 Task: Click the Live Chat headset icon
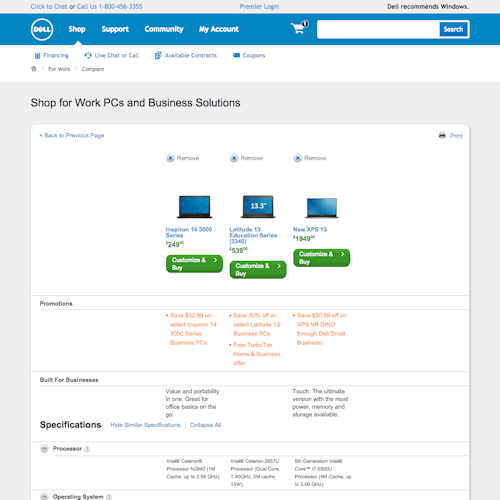(x=88, y=55)
